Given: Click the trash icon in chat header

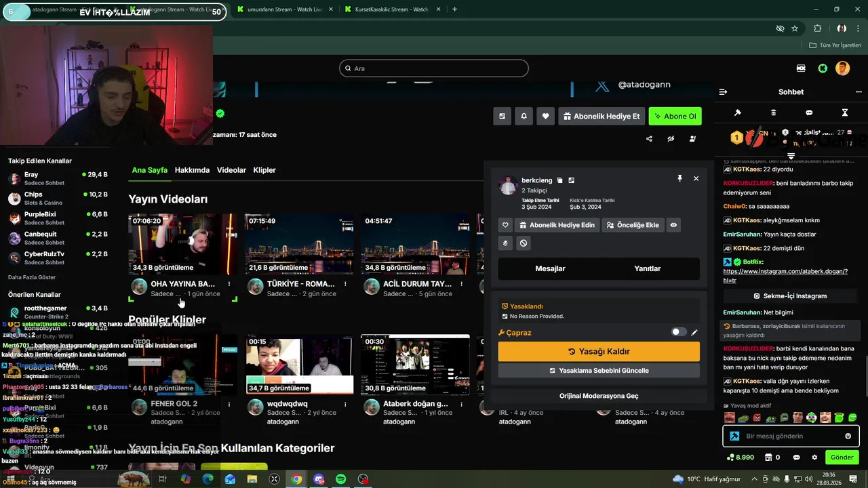Looking at the screenshot, I should click(774, 113).
